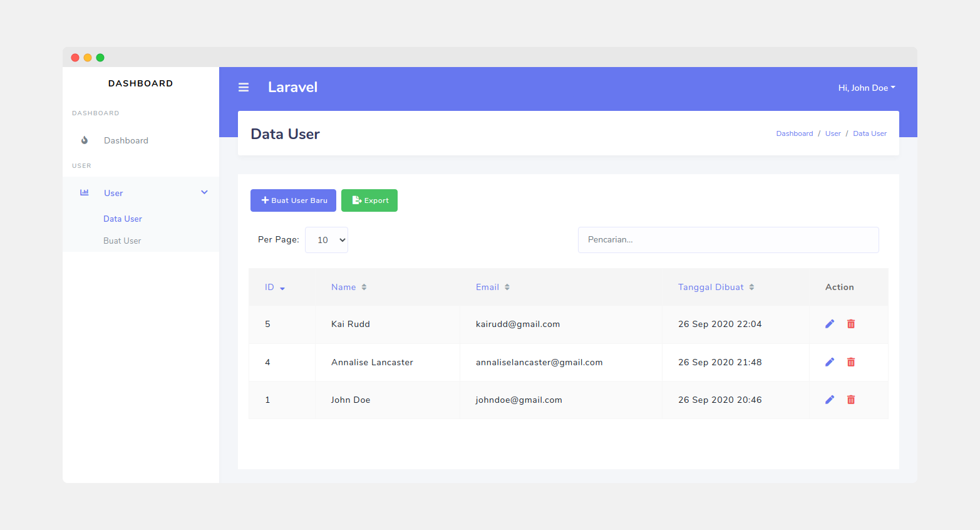Viewport: 980px width, 530px height.
Task: Follow the User breadcrumb link
Action: 833,133
